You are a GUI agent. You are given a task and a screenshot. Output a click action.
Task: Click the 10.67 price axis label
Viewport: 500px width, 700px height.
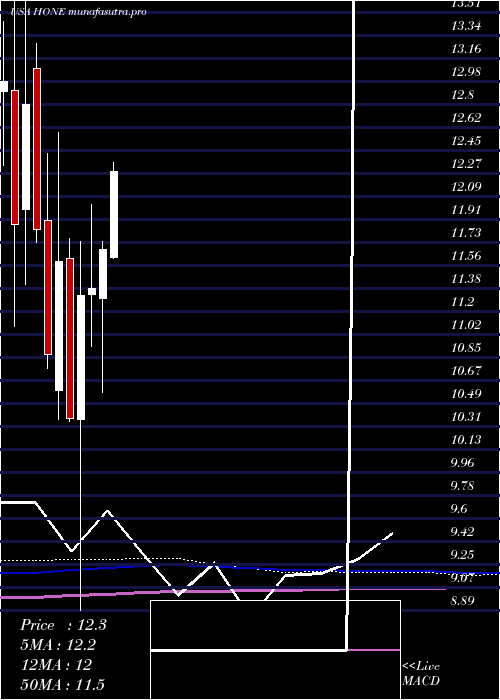click(466, 371)
